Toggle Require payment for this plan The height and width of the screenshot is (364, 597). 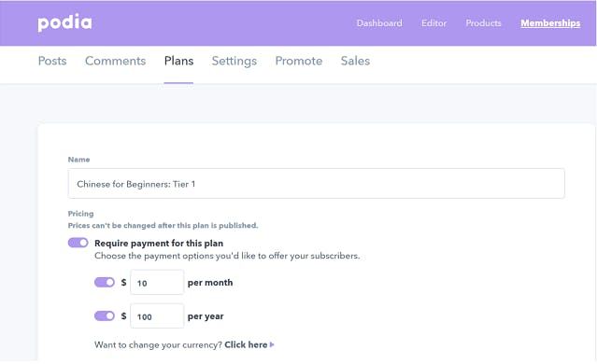click(78, 243)
